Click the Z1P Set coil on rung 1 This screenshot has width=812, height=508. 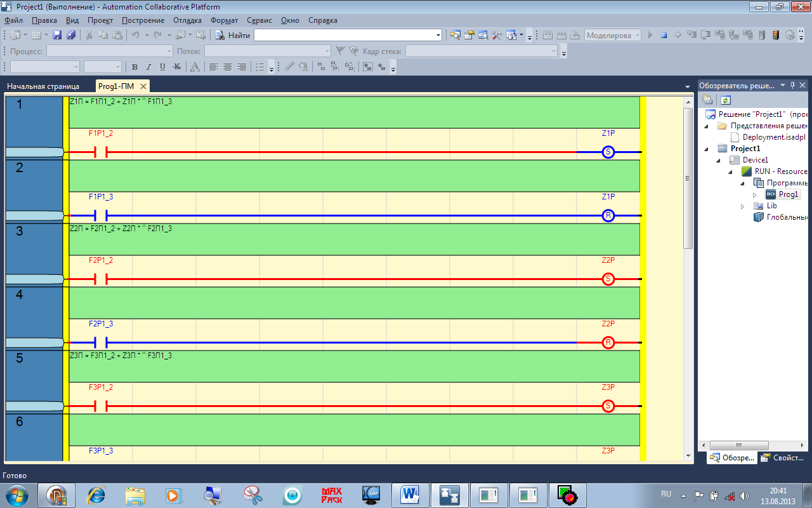tap(608, 152)
